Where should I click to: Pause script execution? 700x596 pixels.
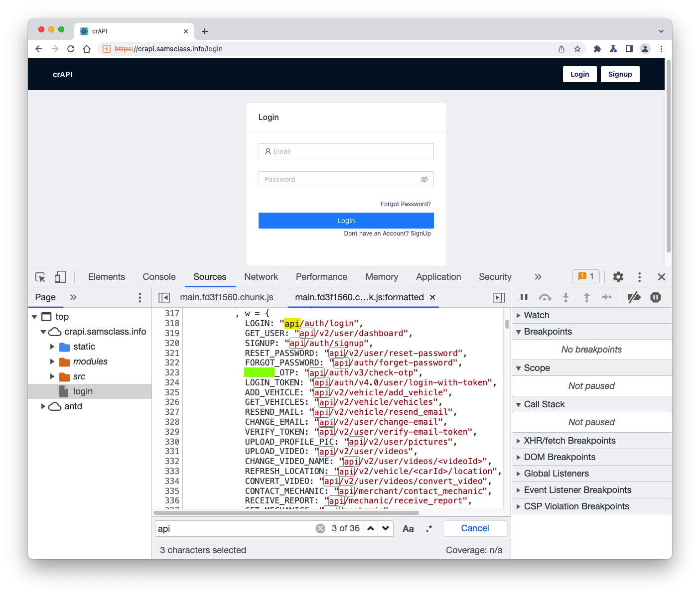(524, 297)
